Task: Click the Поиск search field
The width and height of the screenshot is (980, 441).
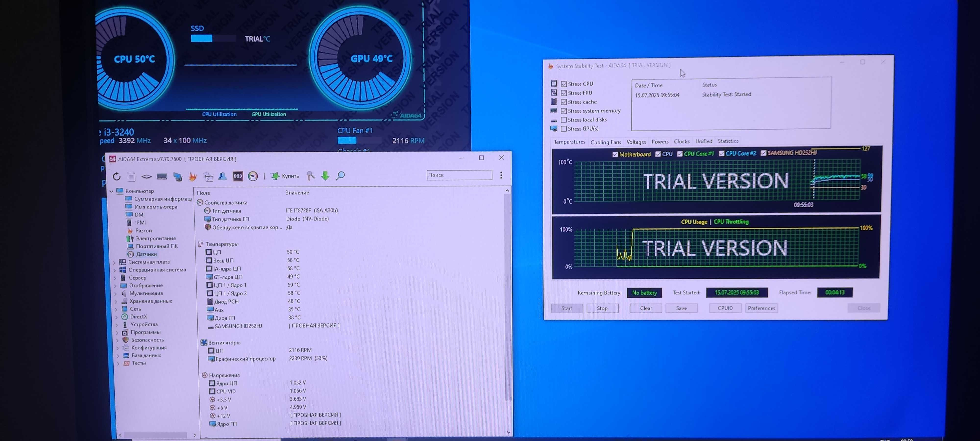Action: pos(459,175)
